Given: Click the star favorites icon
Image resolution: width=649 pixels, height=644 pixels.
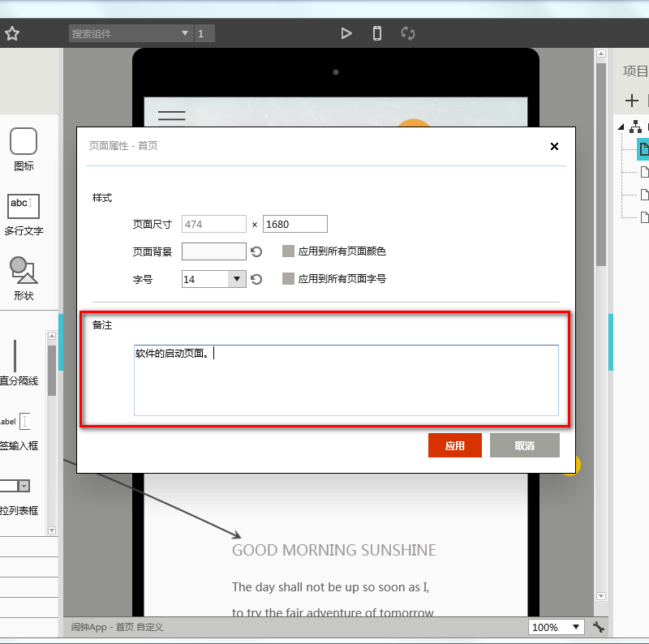Looking at the screenshot, I should click(x=12, y=34).
